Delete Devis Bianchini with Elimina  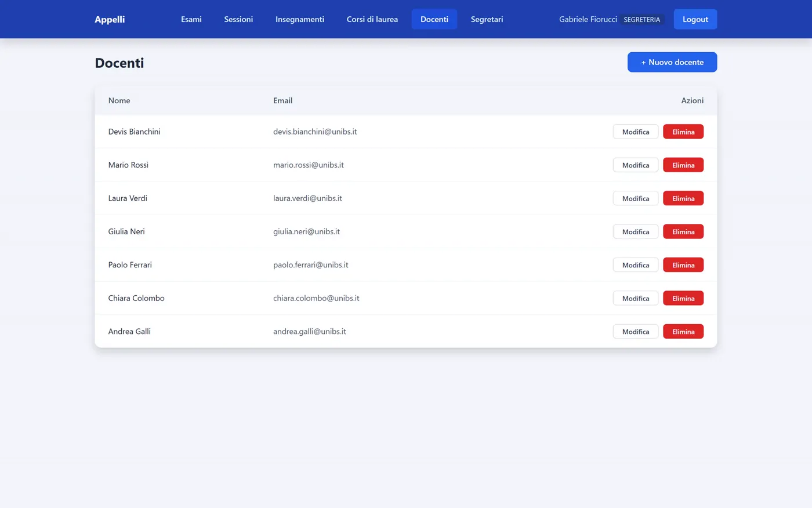coord(683,132)
